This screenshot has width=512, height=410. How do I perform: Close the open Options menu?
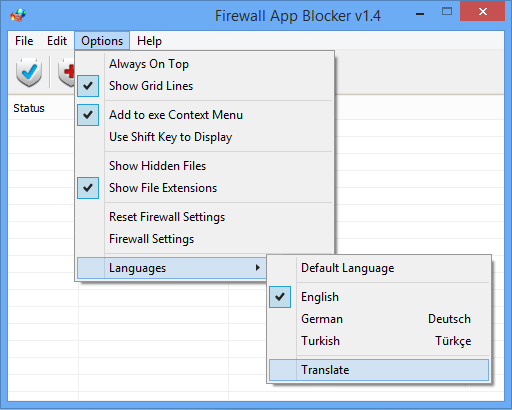click(x=102, y=41)
